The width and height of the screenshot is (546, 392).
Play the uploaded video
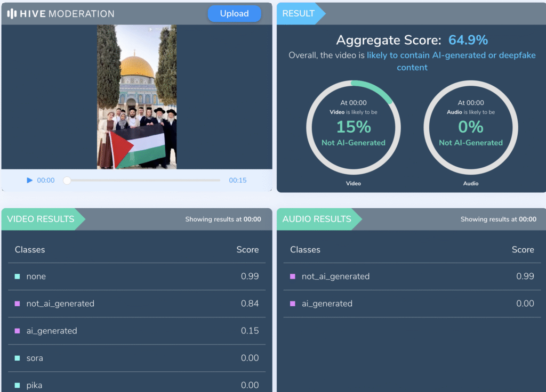pyautogui.click(x=30, y=181)
